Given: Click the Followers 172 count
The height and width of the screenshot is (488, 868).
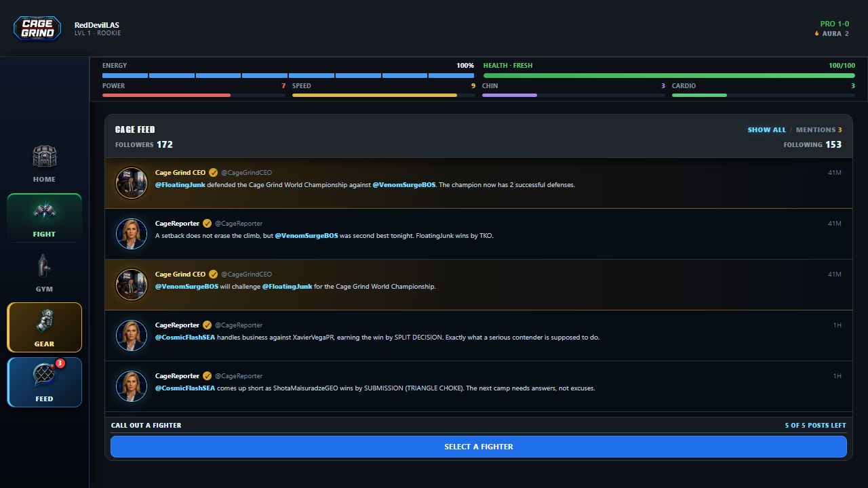Looking at the screenshot, I should tap(144, 144).
